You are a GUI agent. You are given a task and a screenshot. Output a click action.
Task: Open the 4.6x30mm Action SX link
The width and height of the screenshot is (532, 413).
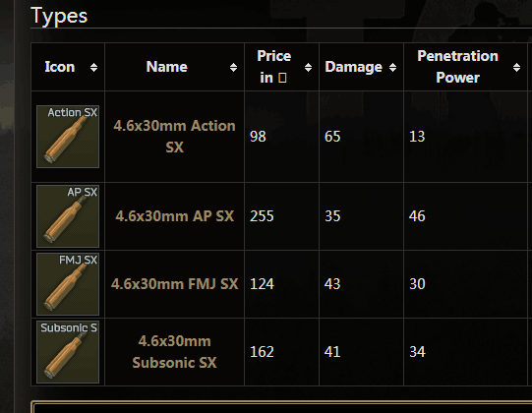[x=174, y=137]
